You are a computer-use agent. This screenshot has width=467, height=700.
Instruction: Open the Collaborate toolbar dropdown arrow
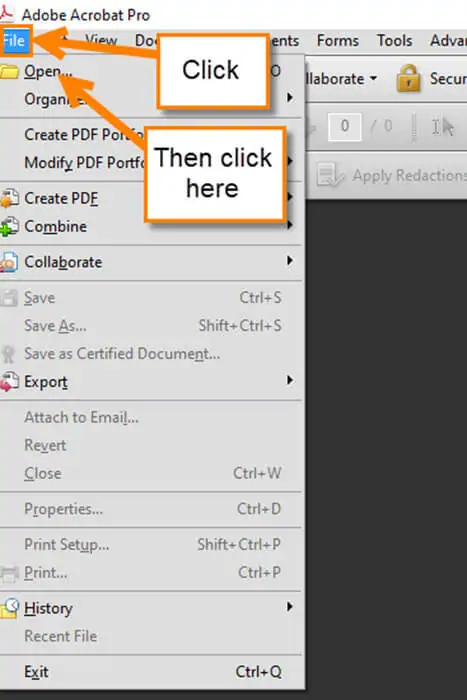[x=373, y=79]
